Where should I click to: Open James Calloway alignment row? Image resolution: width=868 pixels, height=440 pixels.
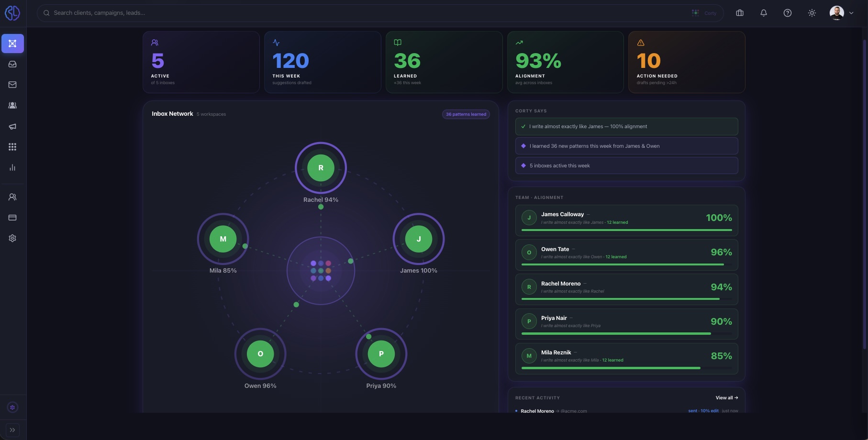pos(626,220)
